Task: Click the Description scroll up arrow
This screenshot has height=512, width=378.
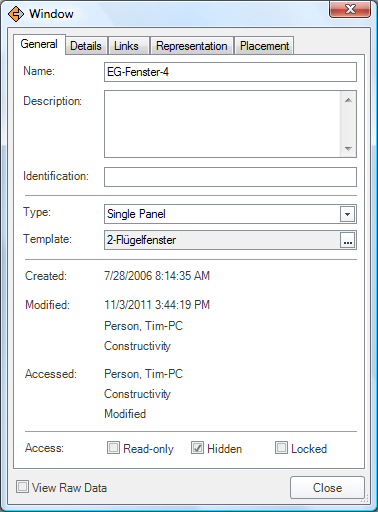Action: pos(348,100)
